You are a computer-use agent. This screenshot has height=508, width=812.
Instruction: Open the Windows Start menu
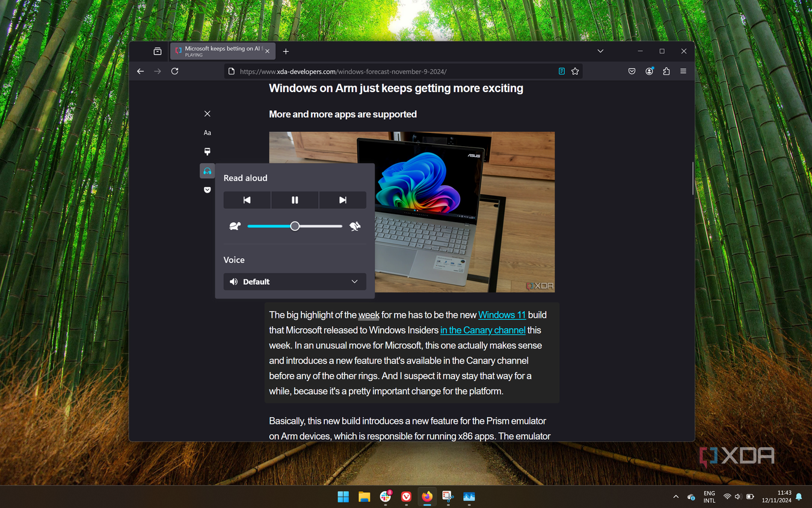click(343, 497)
